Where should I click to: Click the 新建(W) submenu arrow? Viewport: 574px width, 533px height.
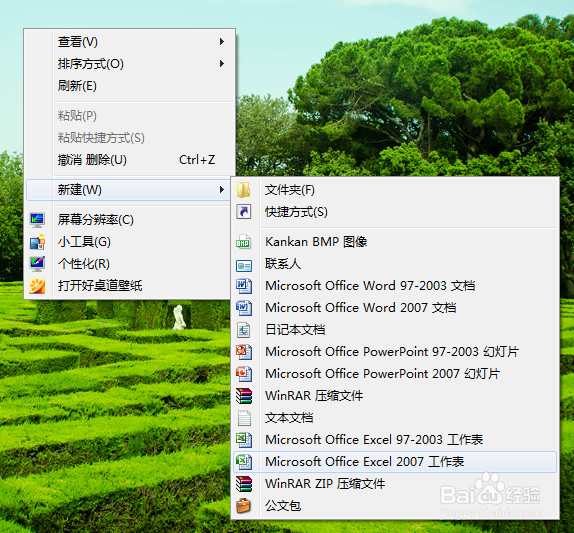[221, 190]
